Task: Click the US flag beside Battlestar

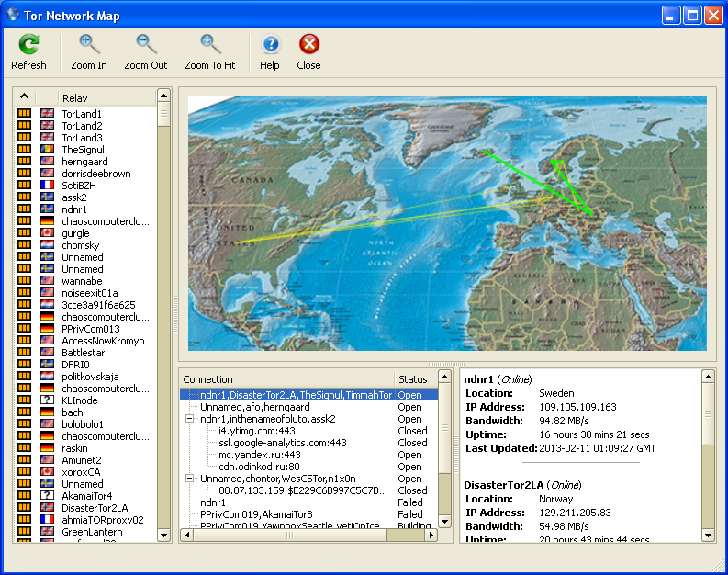Action: coord(47,352)
